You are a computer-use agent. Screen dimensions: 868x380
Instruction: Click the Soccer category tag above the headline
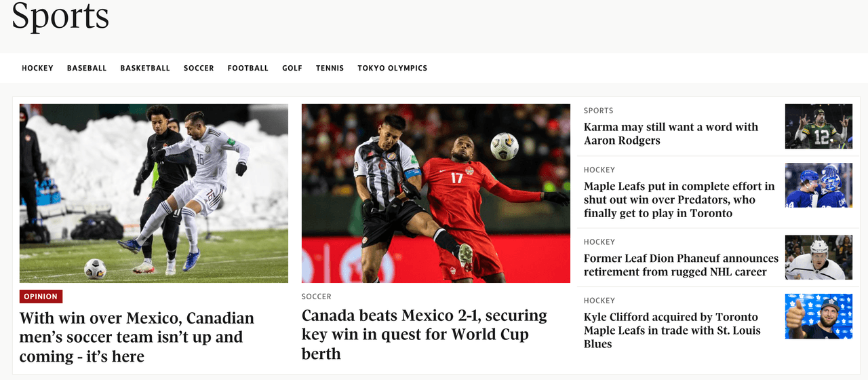(x=317, y=297)
